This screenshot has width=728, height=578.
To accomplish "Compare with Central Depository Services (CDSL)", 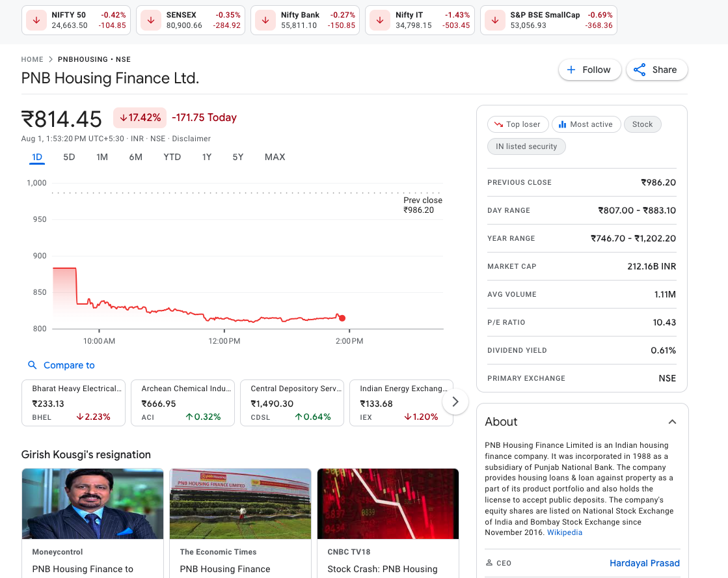I will pos(292,403).
